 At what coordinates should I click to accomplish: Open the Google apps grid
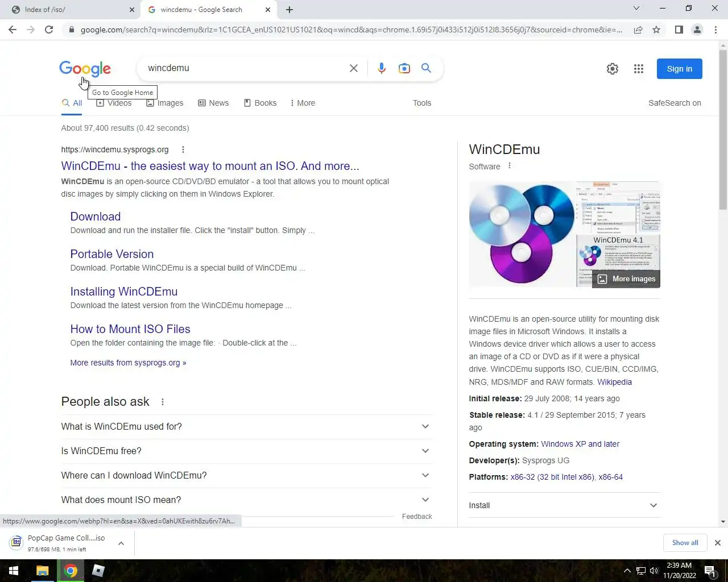(639, 69)
